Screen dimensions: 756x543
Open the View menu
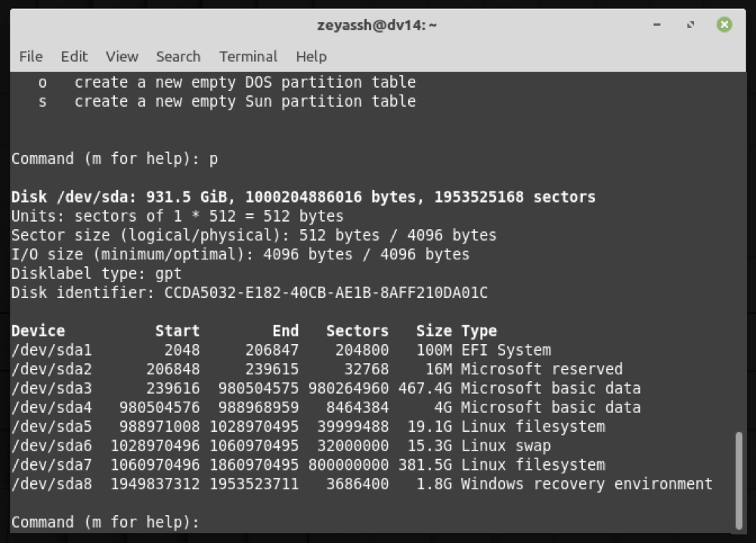click(122, 57)
